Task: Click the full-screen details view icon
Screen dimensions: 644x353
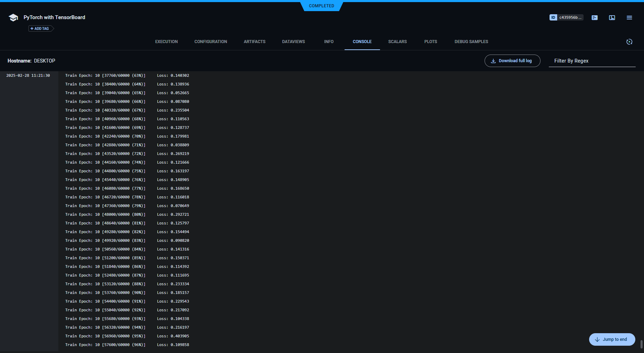Action: 612,17
